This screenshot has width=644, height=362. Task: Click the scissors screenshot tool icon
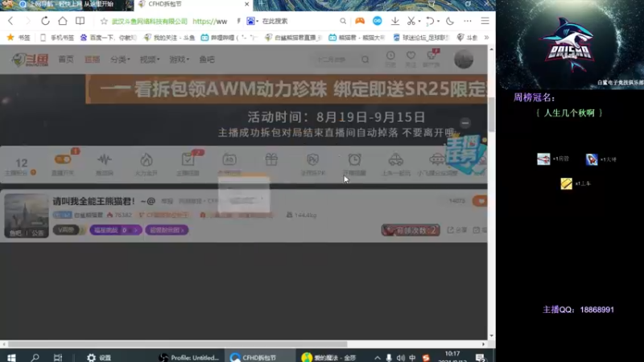coord(411,21)
